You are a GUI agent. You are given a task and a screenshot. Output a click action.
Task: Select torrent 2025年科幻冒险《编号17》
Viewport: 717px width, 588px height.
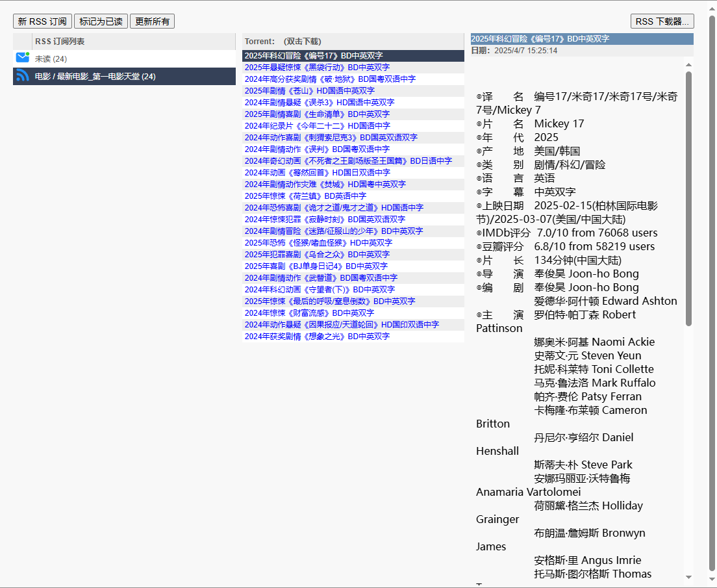coord(314,56)
